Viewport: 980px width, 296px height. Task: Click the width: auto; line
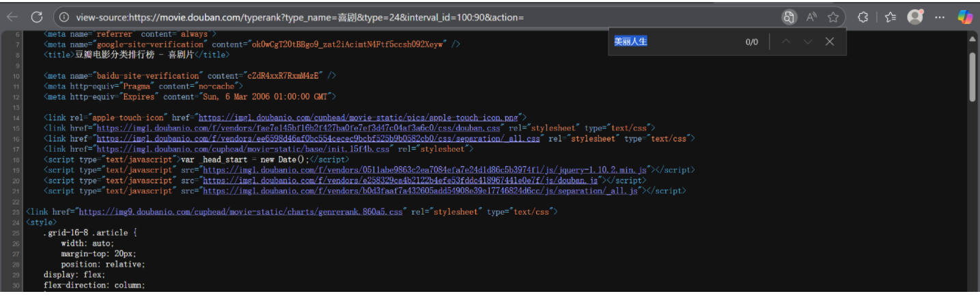click(x=87, y=243)
